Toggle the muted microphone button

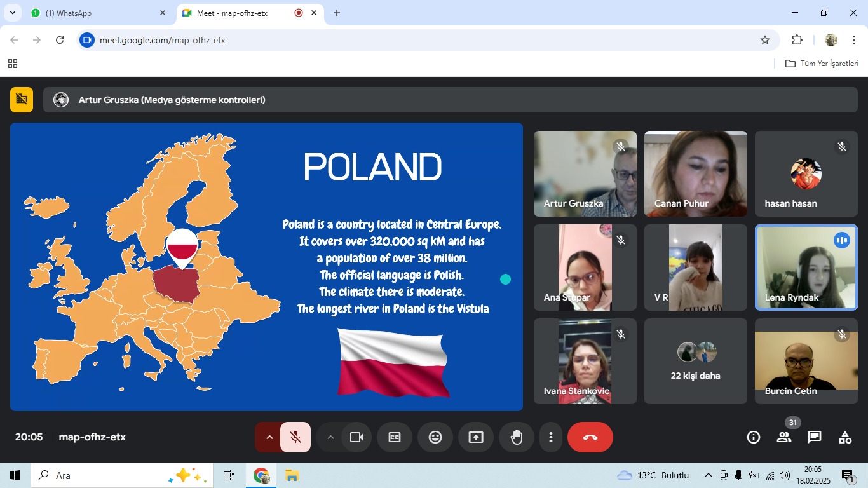pos(295,437)
